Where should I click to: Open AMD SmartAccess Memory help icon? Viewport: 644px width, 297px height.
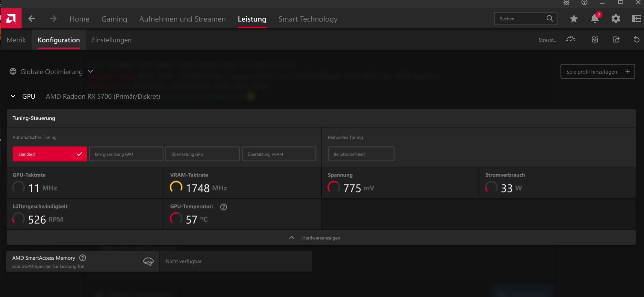pos(83,258)
